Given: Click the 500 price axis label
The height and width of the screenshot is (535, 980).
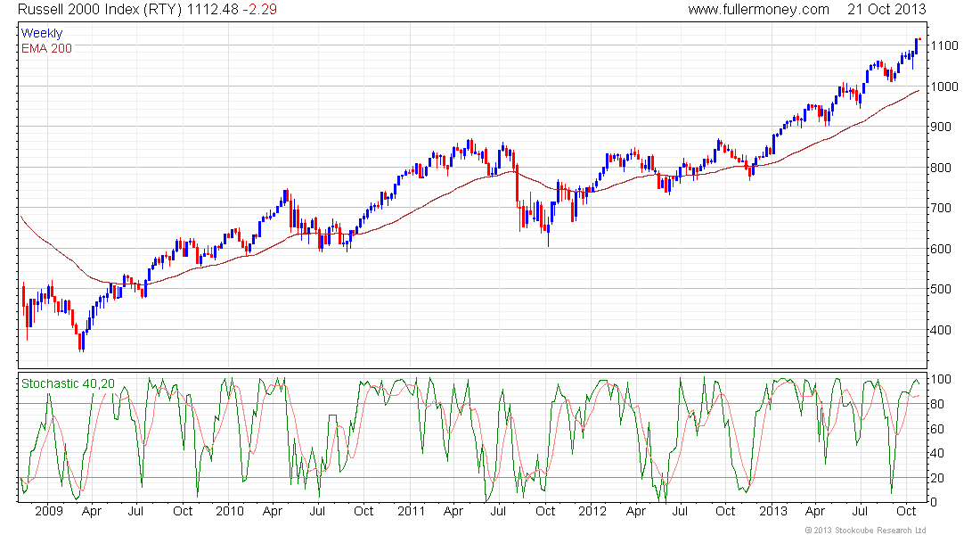Looking at the screenshot, I should pos(942,289).
